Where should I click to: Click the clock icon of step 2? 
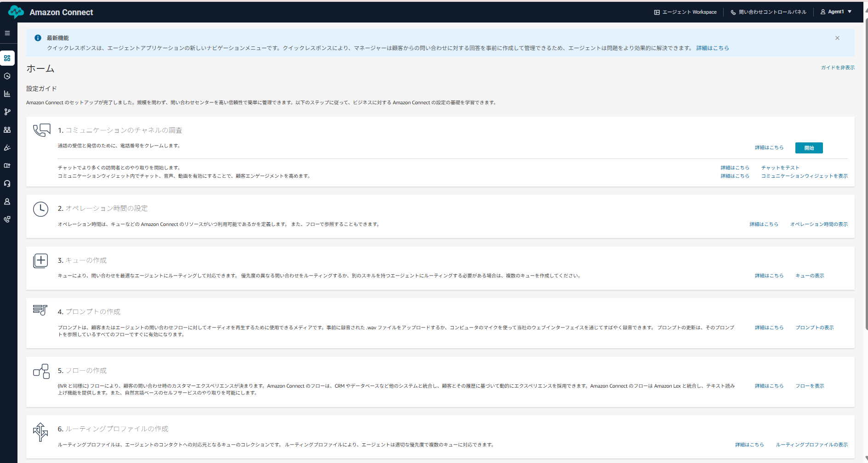(41, 209)
